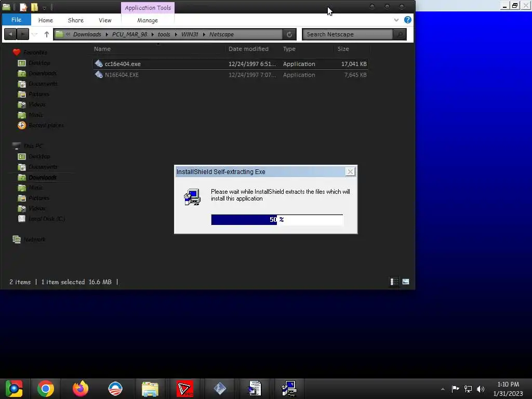
Task: Select the N16E404.EXE file
Action: coord(230,75)
